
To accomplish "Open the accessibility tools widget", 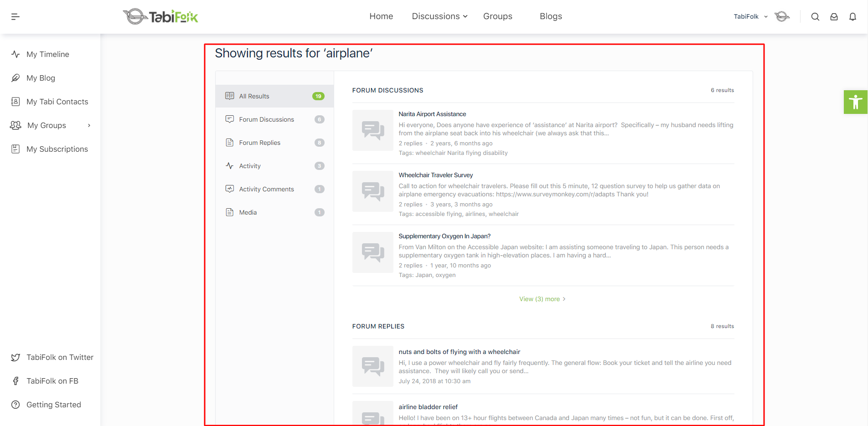I will click(x=856, y=102).
